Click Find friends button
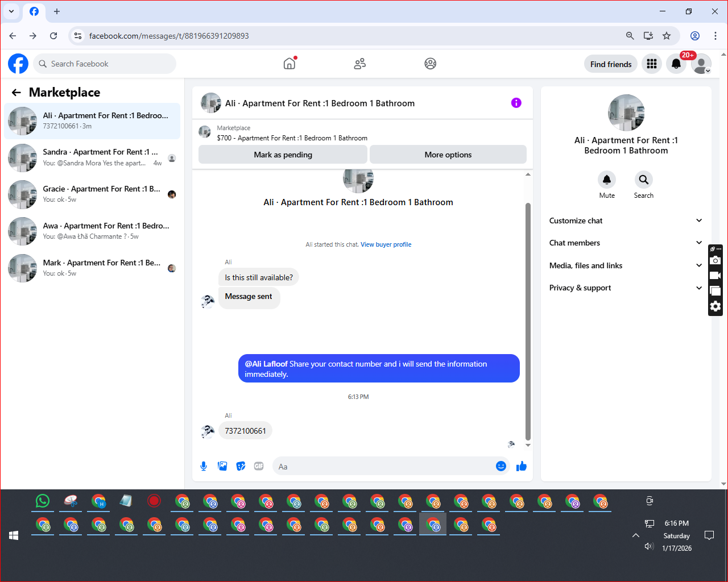This screenshot has height=582, width=728. click(611, 64)
